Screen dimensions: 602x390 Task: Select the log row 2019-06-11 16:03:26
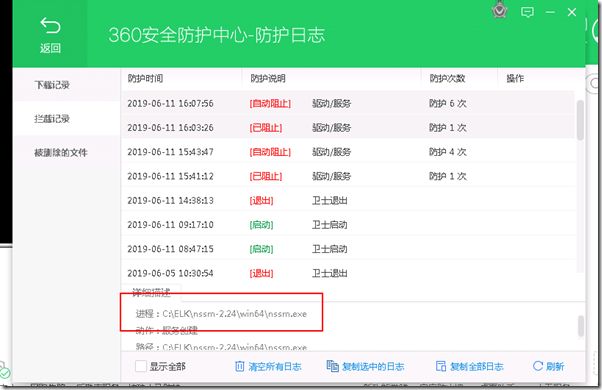[x=348, y=127]
